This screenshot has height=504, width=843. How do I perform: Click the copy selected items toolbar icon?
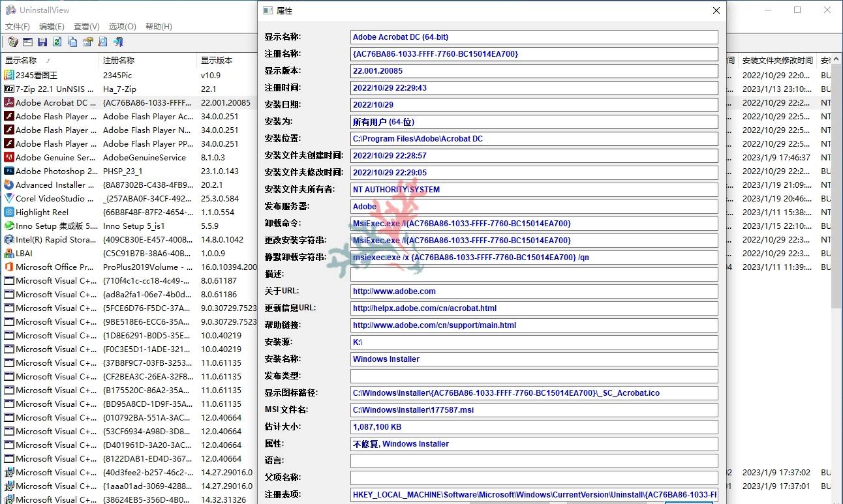click(72, 42)
